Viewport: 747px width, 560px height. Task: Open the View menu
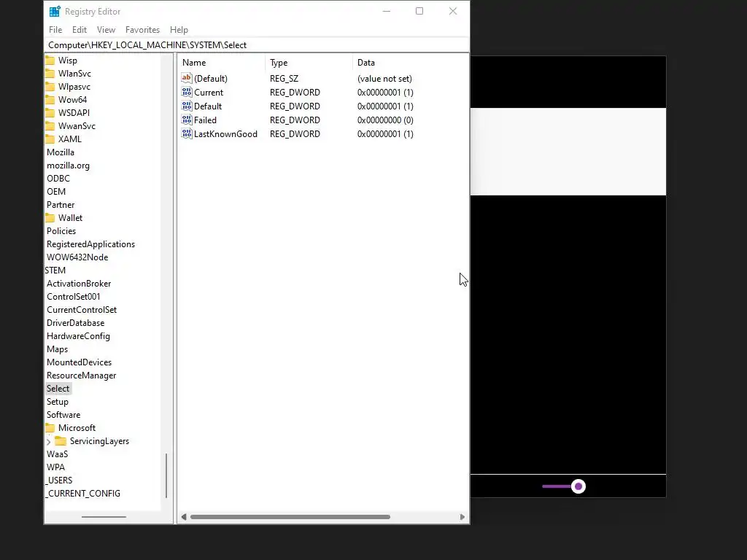106,29
